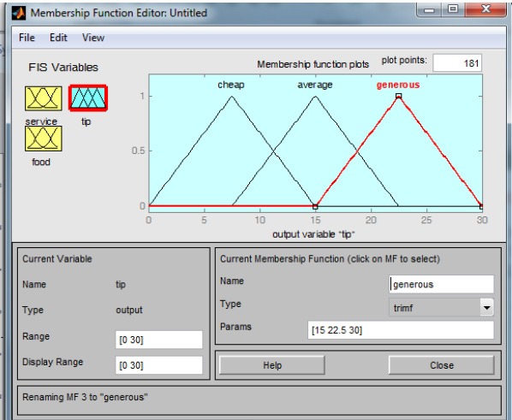Open the File menu
The width and height of the screenshot is (512, 420).
tap(27, 38)
